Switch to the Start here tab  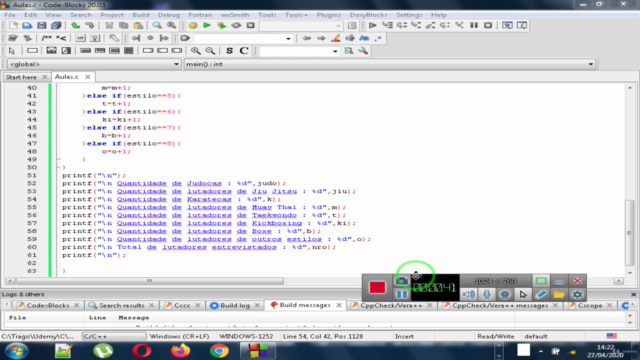pos(21,77)
